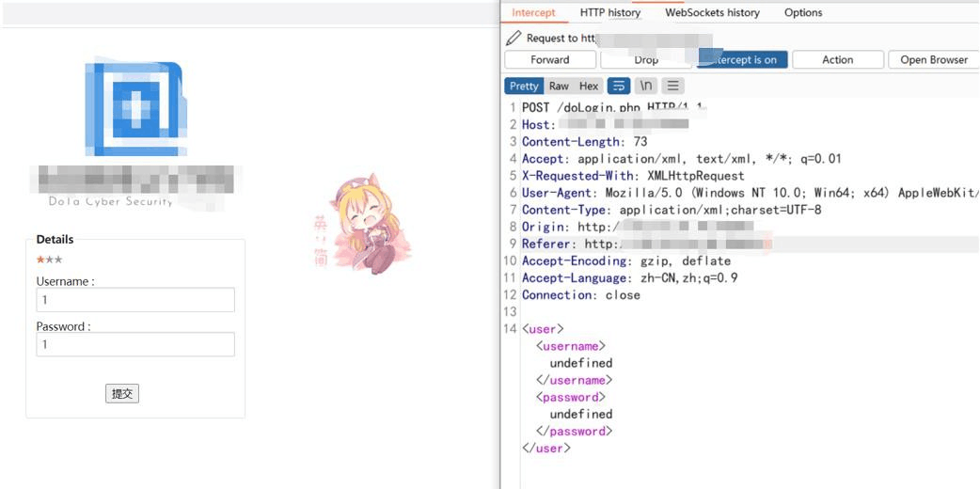This screenshot has height=489, width=980.
Task: Click the Open Browser button
Action: click(934, 60)
